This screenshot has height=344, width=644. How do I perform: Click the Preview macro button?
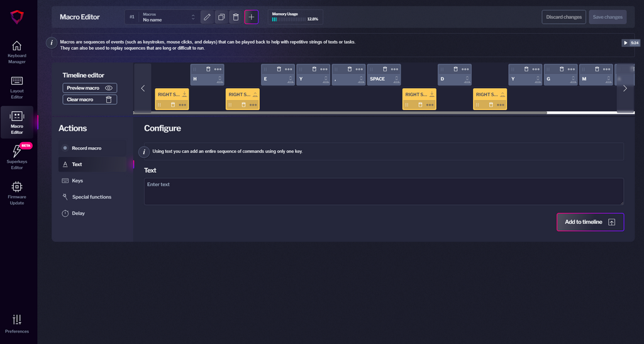(89, 88)
